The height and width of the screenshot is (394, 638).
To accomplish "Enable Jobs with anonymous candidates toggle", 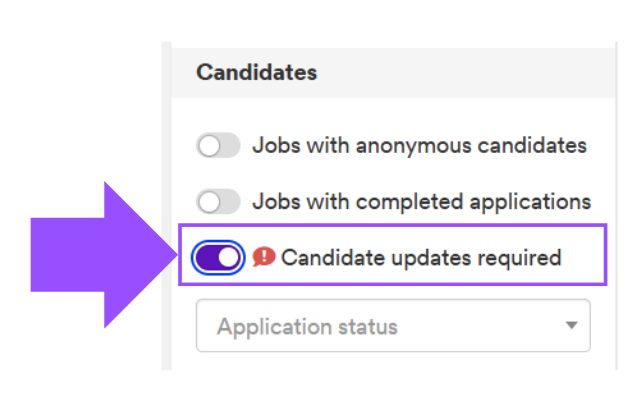I will click(218, 145).
